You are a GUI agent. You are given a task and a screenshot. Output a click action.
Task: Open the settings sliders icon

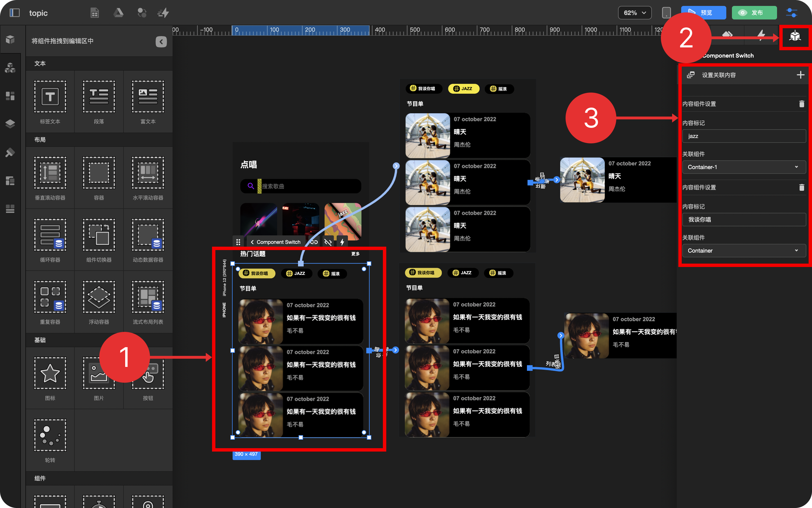pos(792,13)
